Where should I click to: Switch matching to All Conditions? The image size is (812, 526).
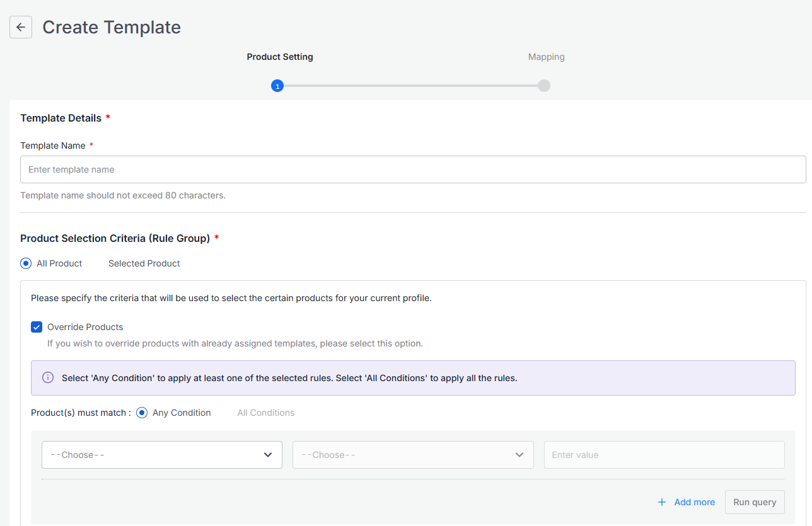[x=265, y=413]
